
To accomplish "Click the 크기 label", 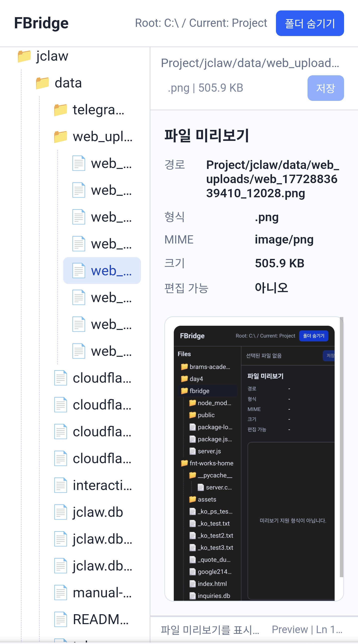I will click(x=175, y=263).
